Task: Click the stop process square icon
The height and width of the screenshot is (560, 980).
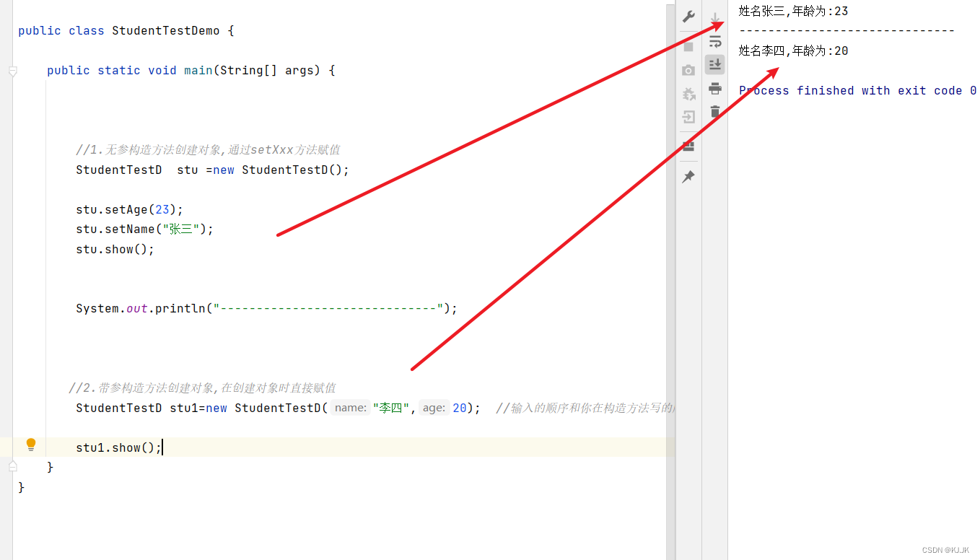Action: click(x=688, y=46)
